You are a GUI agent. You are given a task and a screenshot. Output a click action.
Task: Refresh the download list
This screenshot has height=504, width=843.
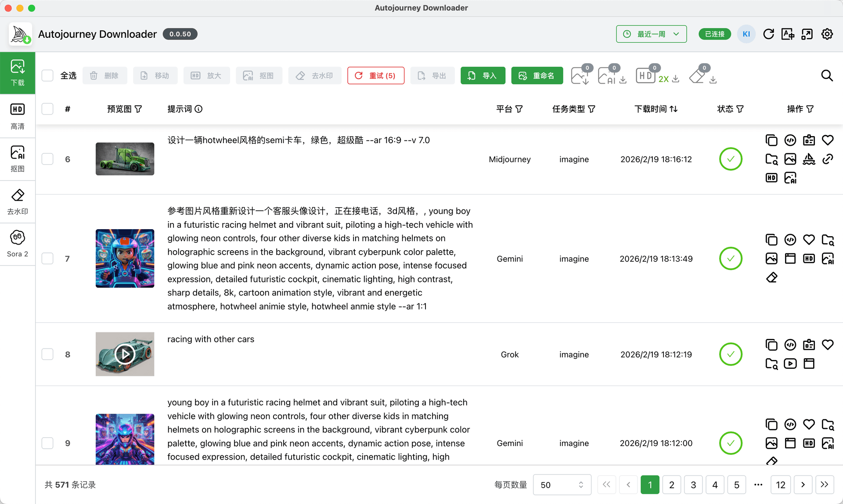tap(769, 34)
